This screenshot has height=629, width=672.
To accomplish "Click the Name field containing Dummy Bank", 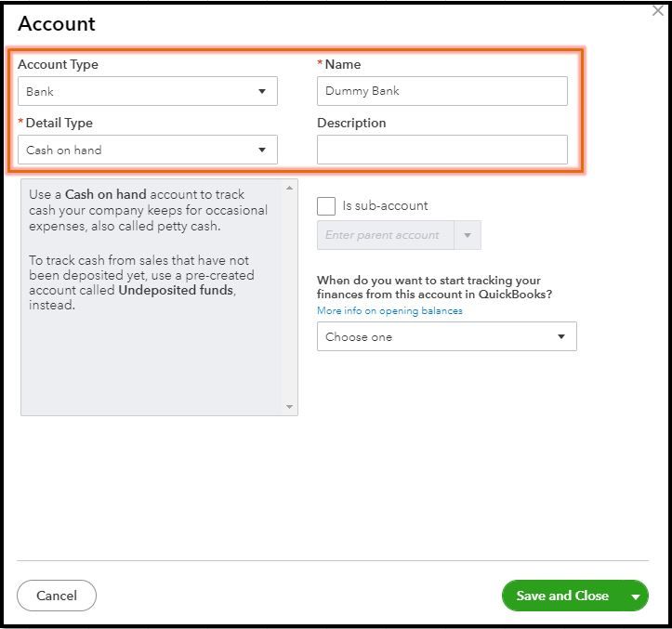I will 441,91.
